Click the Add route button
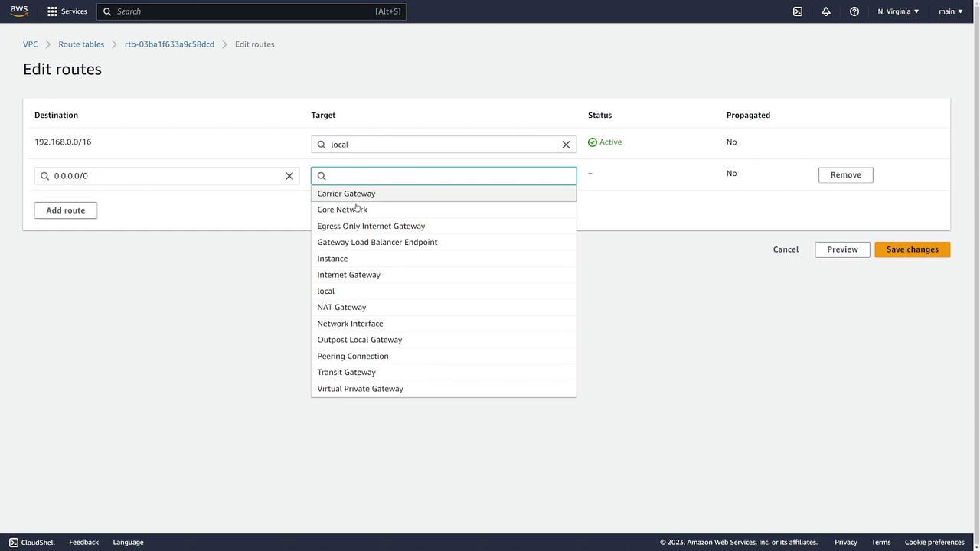980x551 pixels. [x=65, y=210]
